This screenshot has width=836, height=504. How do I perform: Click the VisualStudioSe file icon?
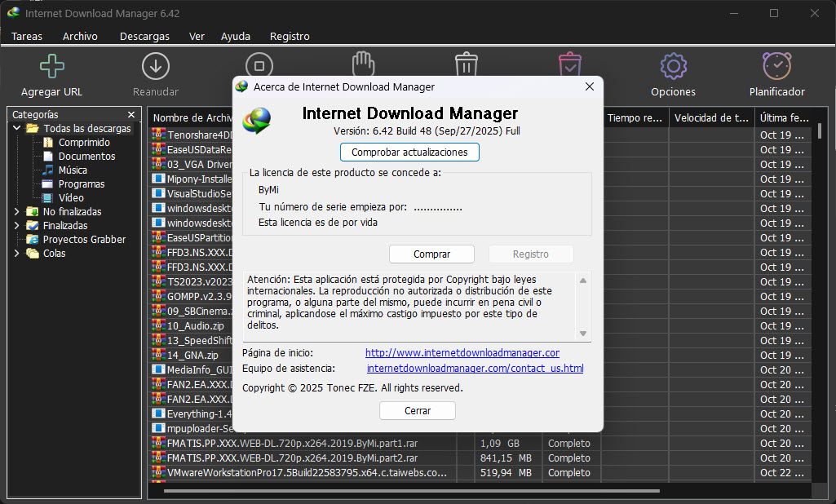tap(158, 193)
